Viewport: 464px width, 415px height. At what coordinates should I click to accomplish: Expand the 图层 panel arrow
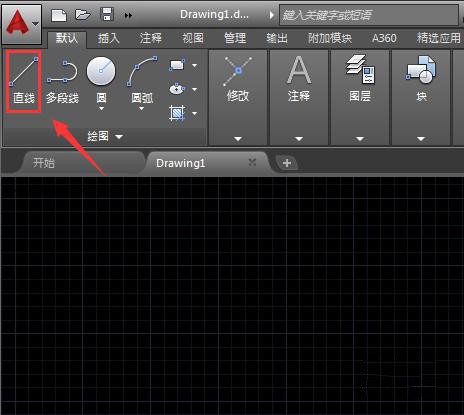[360, 139]
